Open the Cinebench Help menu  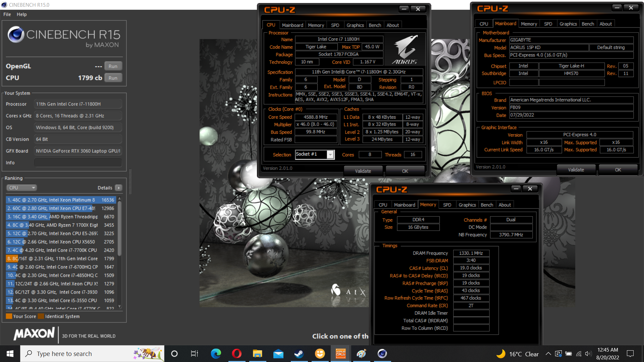pyautogui.click(x=22, y=14)
